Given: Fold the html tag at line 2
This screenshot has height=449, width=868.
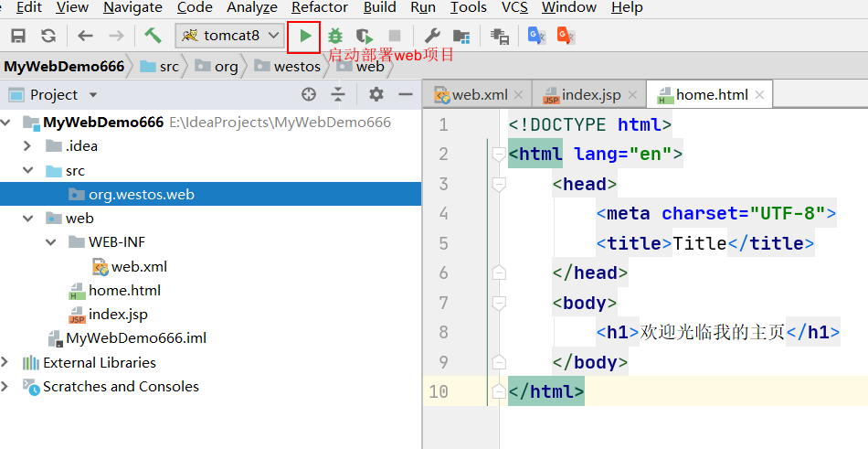Looking at the screenshot, I should (499, 155).
